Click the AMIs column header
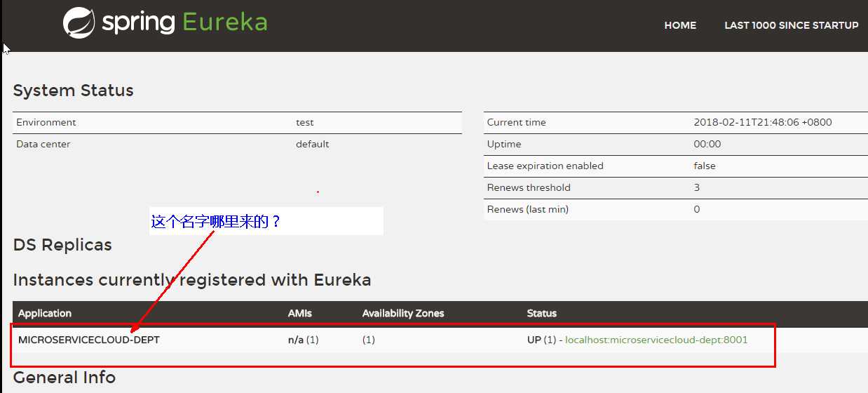This screenshot has height=393, width=868. (300, 313)
